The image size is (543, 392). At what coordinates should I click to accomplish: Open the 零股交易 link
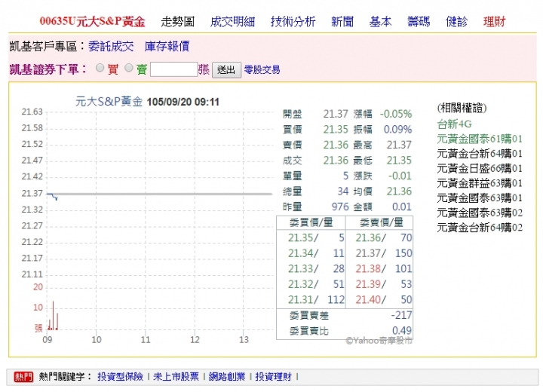262,70
